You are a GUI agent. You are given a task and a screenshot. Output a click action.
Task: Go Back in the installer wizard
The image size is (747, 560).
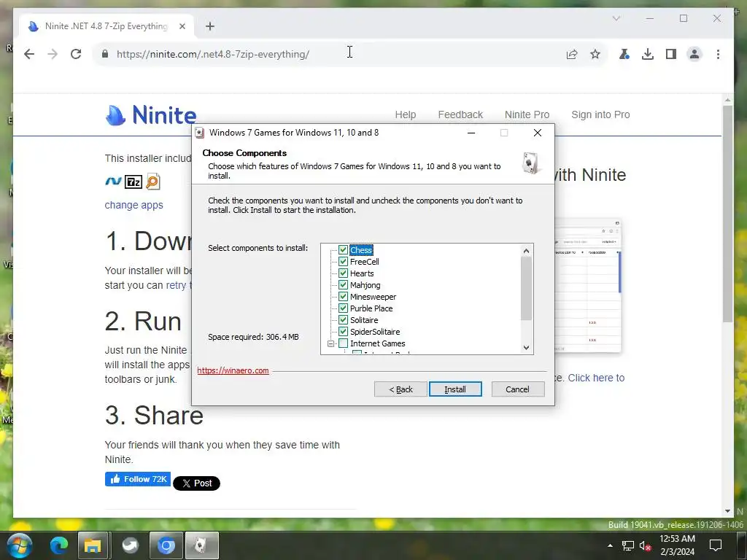tap(400, 389)
